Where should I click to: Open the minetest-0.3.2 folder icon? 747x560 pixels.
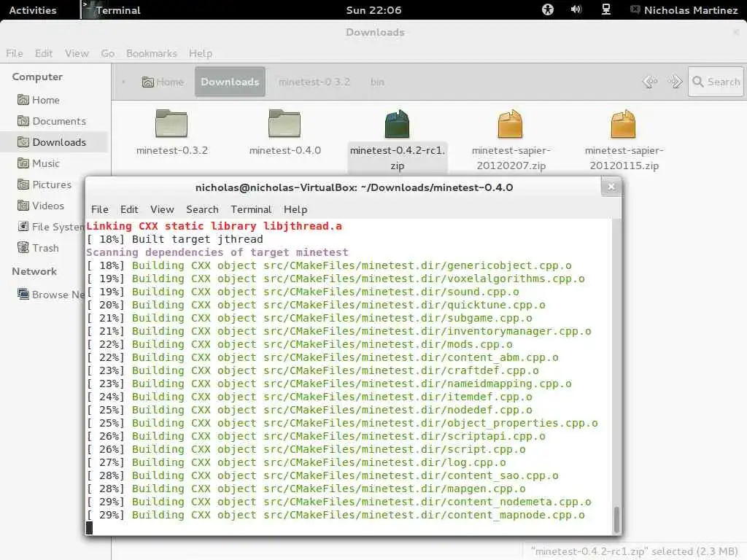pyautogui.click(x=171, y=123)
